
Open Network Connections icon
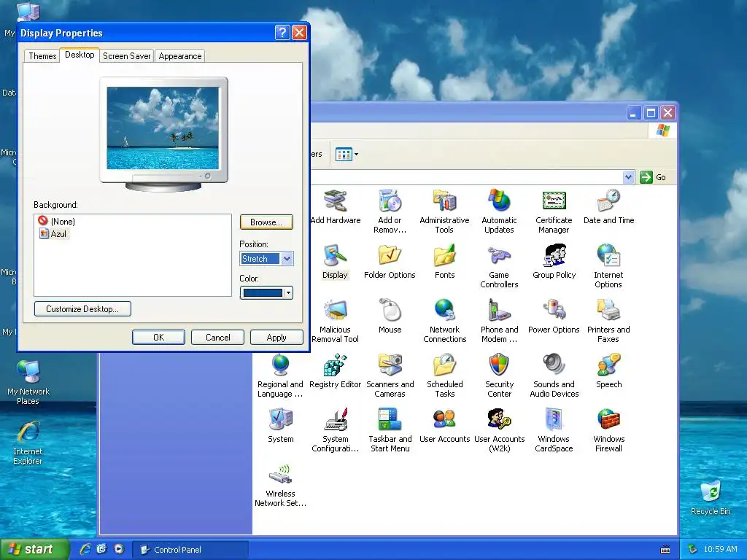click(x=444, y=321)
